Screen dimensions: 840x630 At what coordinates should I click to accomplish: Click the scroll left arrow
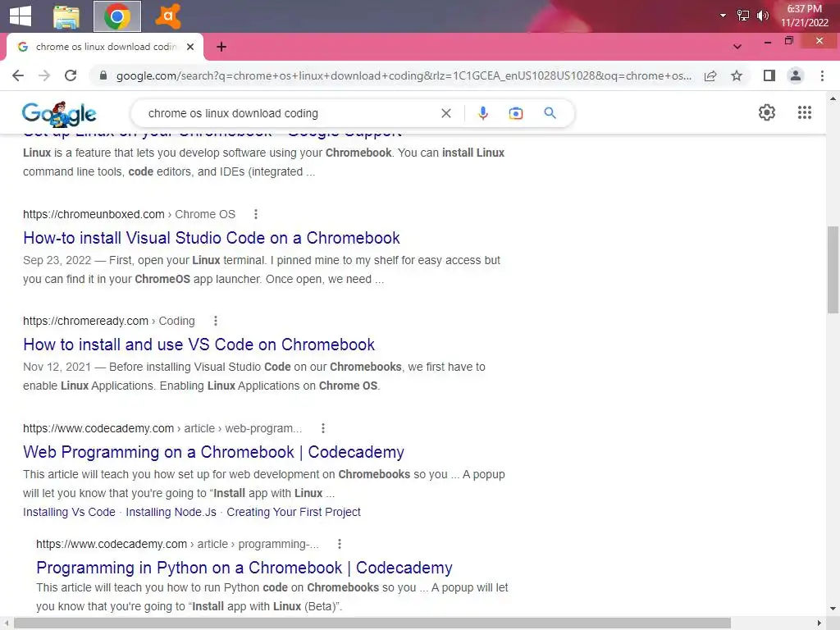pos(6,623)
